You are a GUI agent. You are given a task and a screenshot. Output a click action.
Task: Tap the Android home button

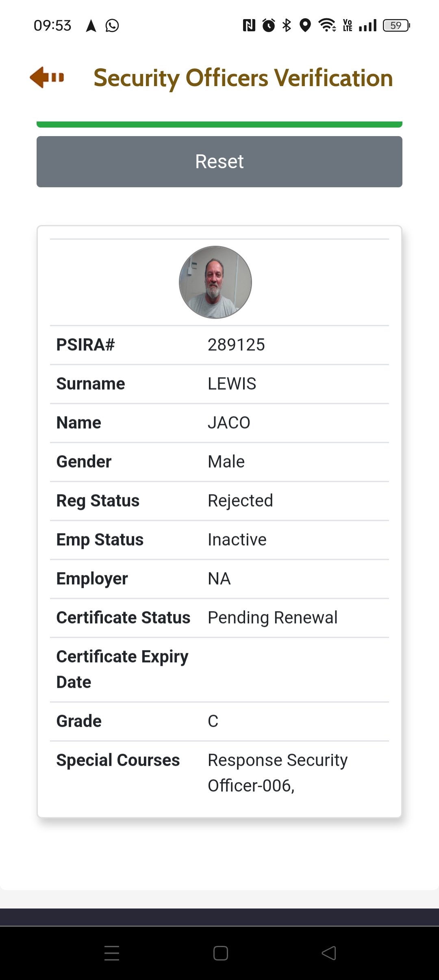[220, 953]
